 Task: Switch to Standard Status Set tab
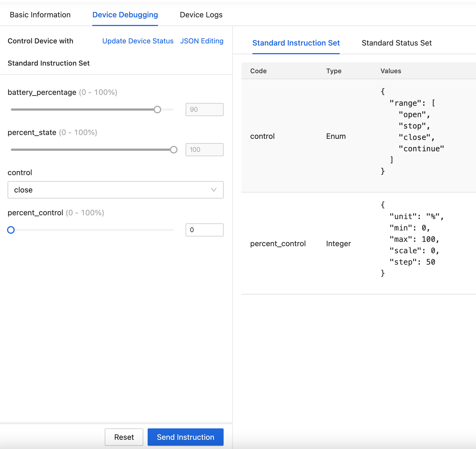(x=396, y=43)
